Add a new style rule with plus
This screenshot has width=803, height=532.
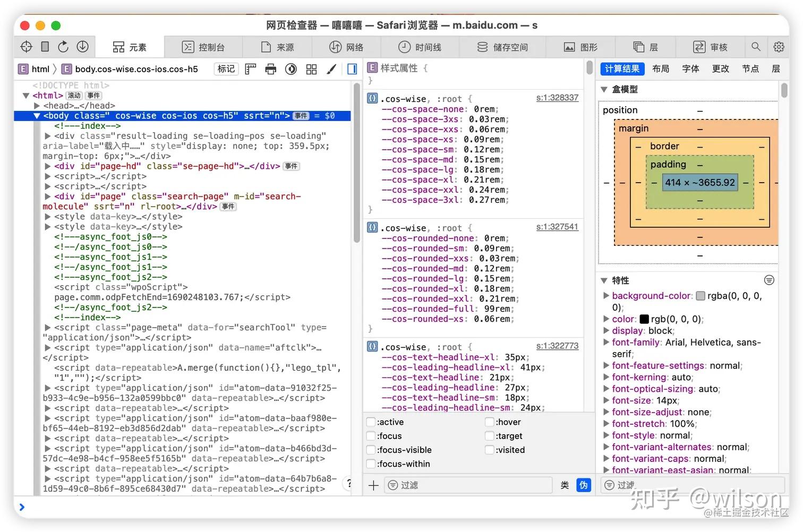pyautogui.click(x=373, y=485)
